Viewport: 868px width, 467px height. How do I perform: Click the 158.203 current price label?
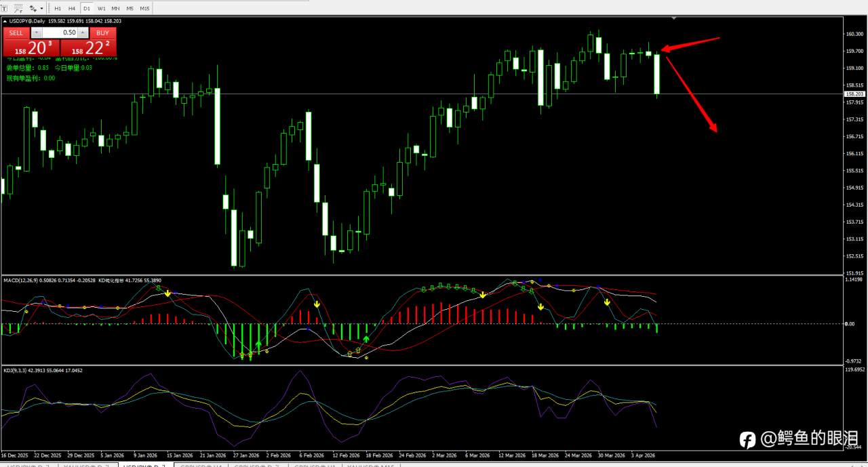(854, 94)
